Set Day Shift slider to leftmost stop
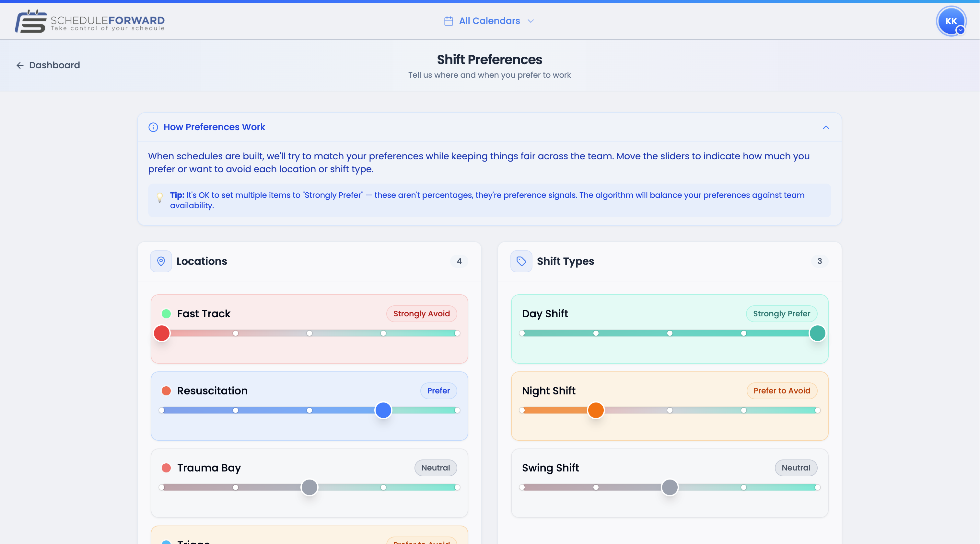This screenshot has width=980, height=544. coord(522,334)
